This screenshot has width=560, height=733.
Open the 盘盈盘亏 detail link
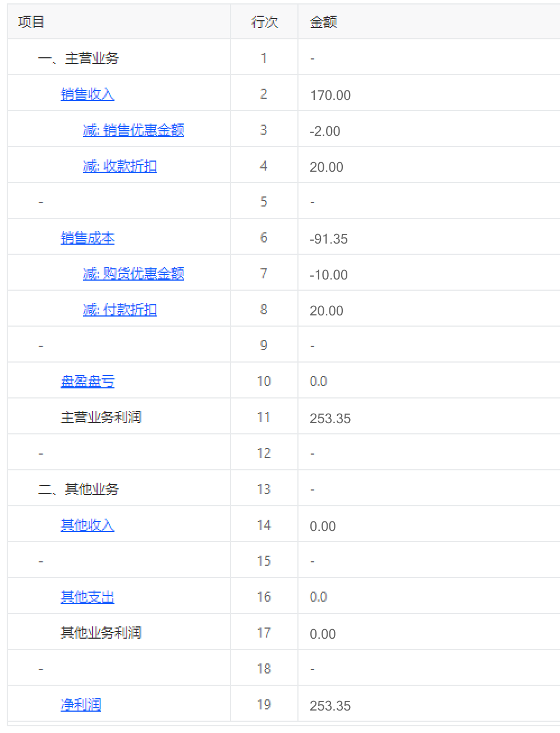tap(87, 382)
